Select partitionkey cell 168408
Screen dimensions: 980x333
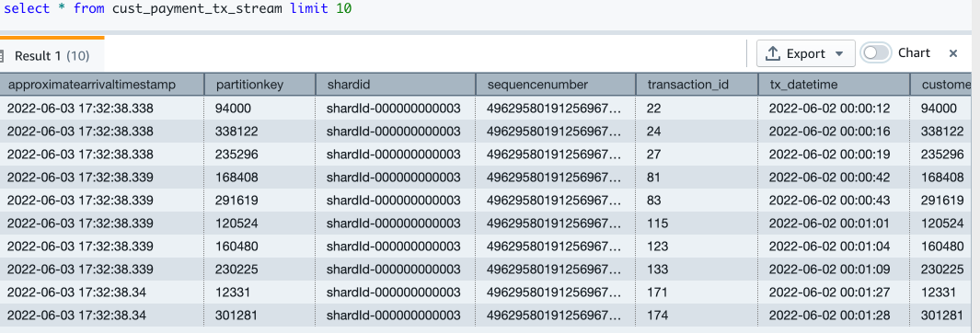tap(260, 178)
